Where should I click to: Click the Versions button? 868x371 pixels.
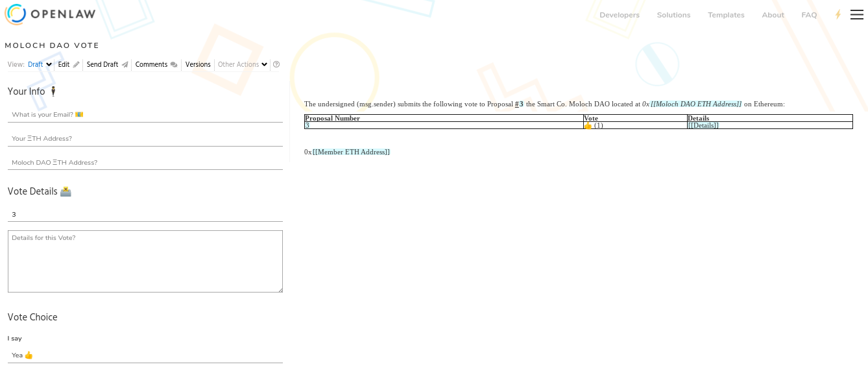(198, 65)
